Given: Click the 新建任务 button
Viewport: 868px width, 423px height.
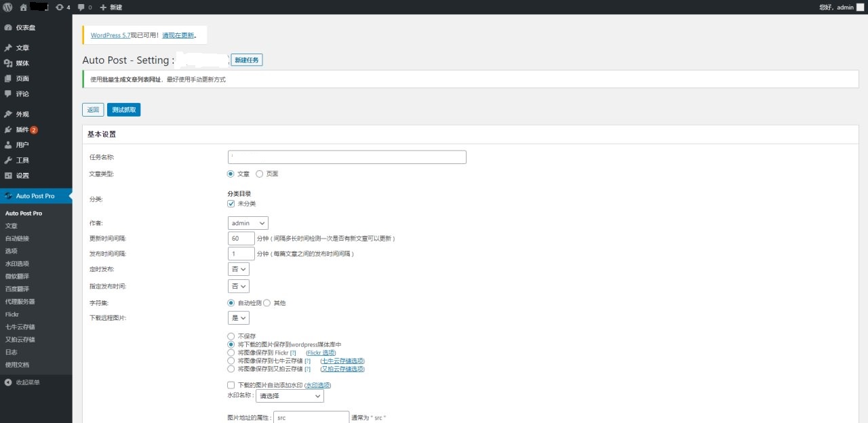Looking at the screenshot, I should pyautogui.click(x=247, y=60).
